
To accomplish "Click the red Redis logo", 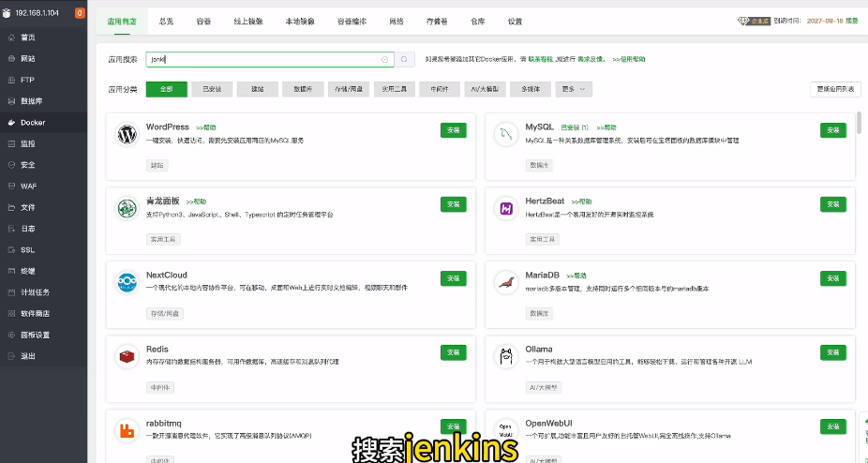I will coord(127,357).
